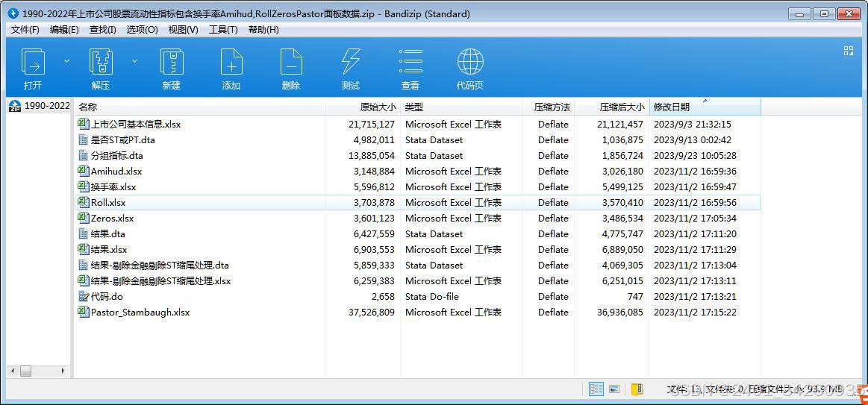The image size is (868, 405).
Task: Sort by 名称 column header
Action: tap(200, 107)
